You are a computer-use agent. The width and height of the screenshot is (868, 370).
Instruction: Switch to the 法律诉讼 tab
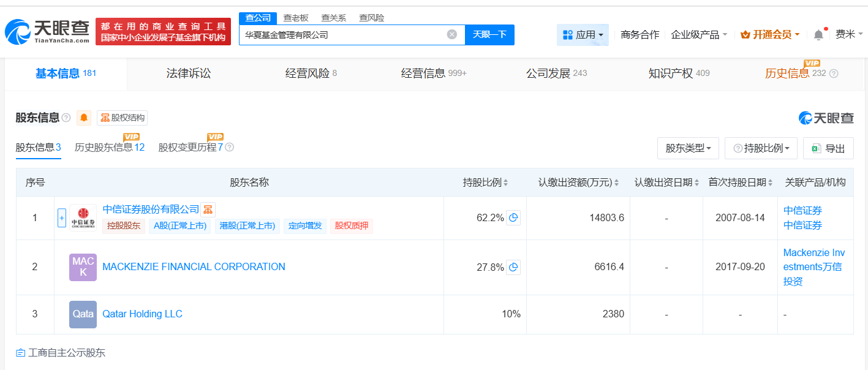pos(189,74)
